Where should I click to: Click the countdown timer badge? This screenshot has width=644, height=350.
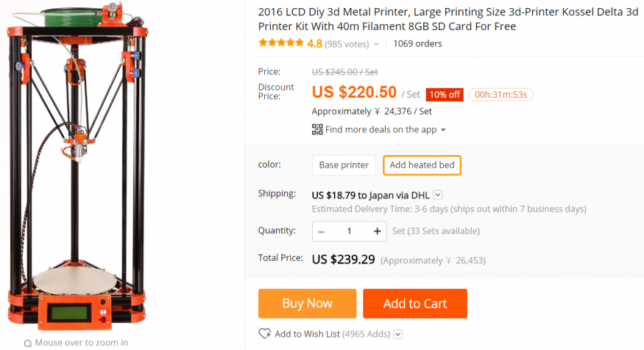(500, 94)
